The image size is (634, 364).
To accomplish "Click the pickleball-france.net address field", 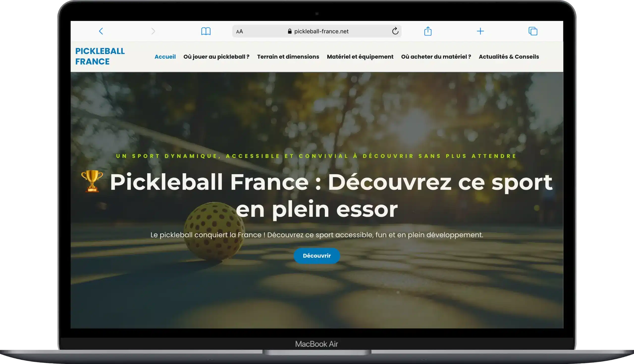I will (x=321, y=31).
